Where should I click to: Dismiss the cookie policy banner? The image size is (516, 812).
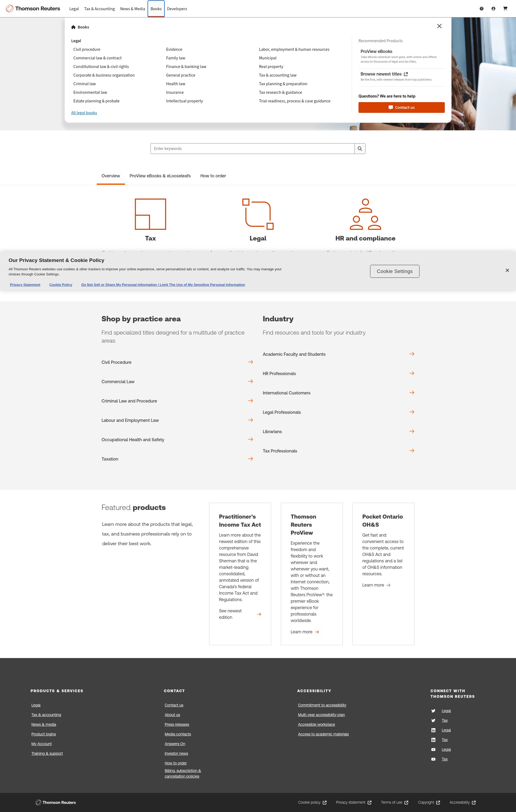click(507, 270)
